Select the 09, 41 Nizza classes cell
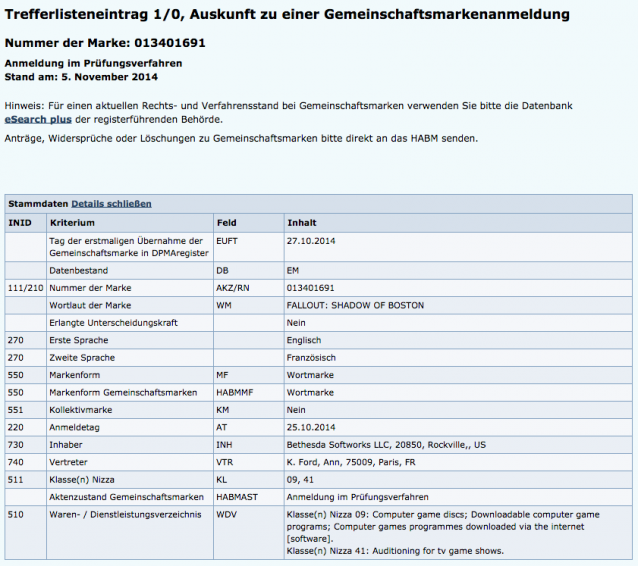 click(458, 480)
